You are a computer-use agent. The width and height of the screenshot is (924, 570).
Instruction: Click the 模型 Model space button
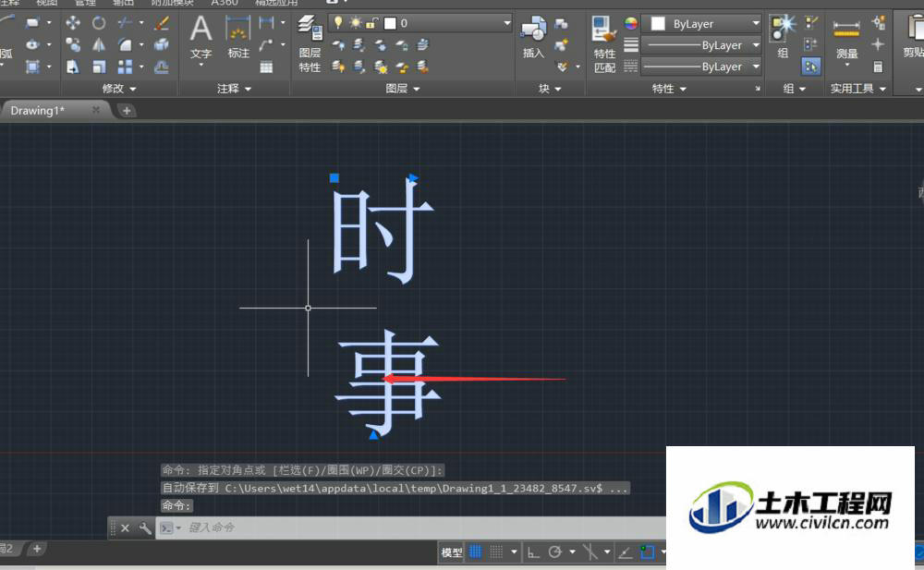click(452, 552)
